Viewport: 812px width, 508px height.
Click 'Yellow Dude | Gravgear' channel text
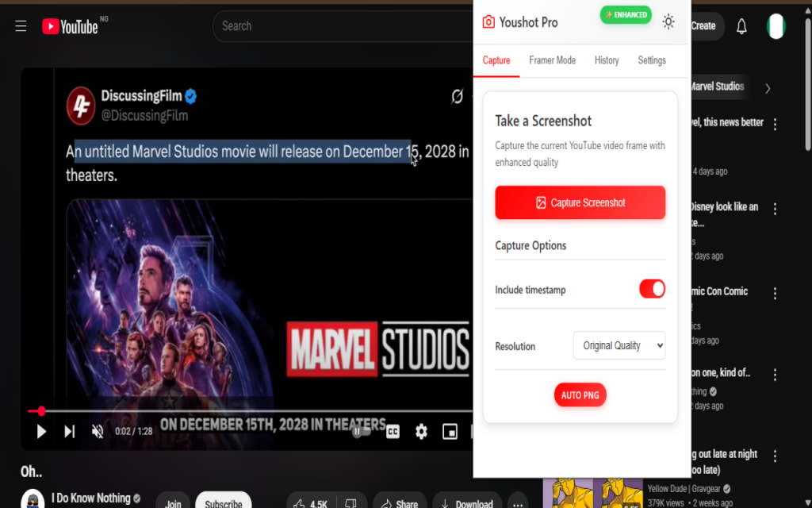684,489
